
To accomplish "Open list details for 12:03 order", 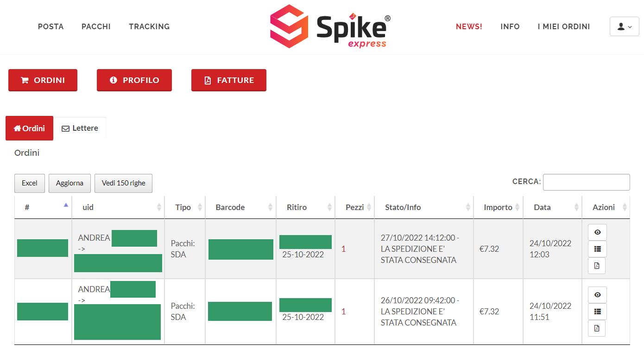I will (x=597, y=249).
